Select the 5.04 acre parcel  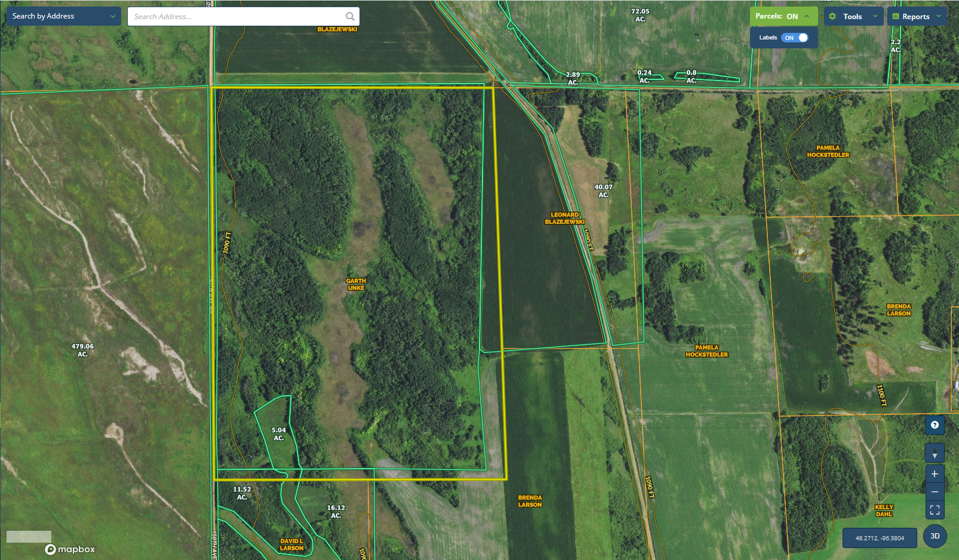[278, 433]
